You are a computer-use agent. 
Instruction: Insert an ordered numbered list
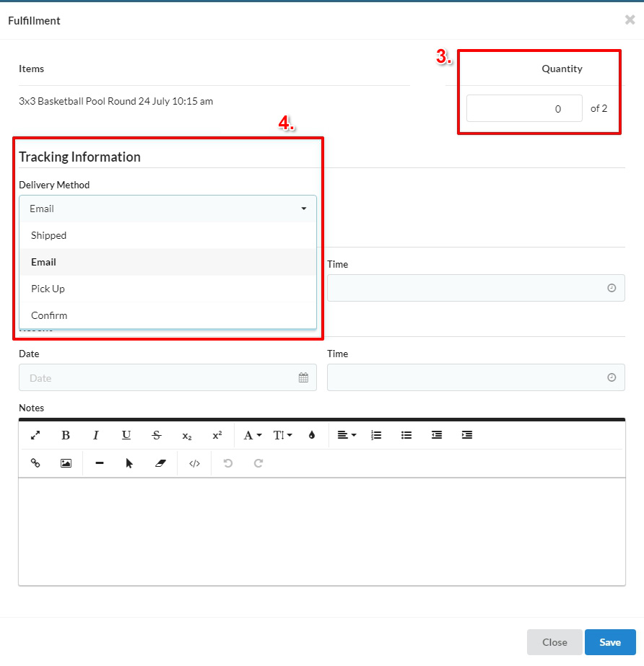tap(376, 435)
